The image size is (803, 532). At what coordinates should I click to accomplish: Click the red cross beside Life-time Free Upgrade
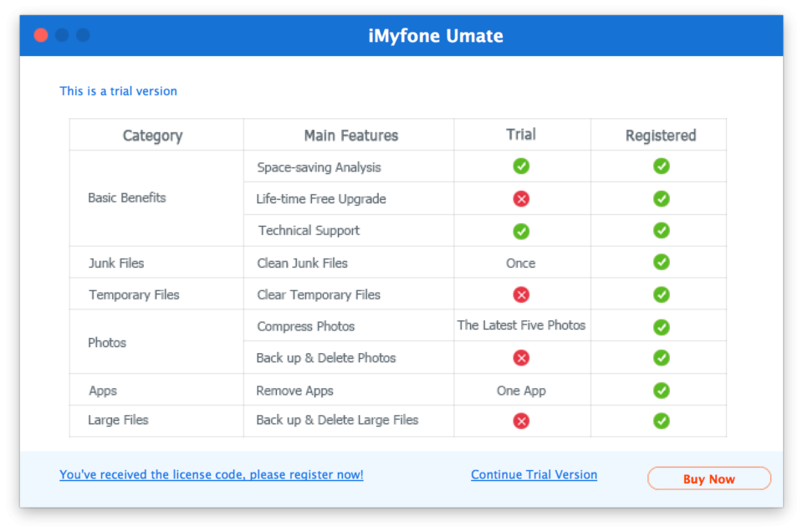point(521,198)
